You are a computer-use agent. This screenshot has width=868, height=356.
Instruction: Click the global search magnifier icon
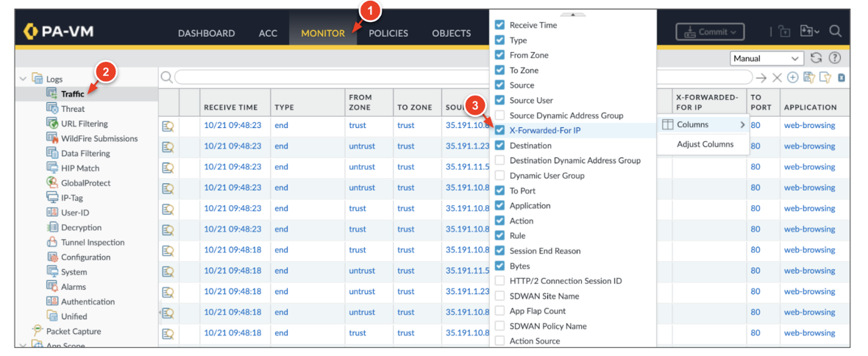click(835, 32)
